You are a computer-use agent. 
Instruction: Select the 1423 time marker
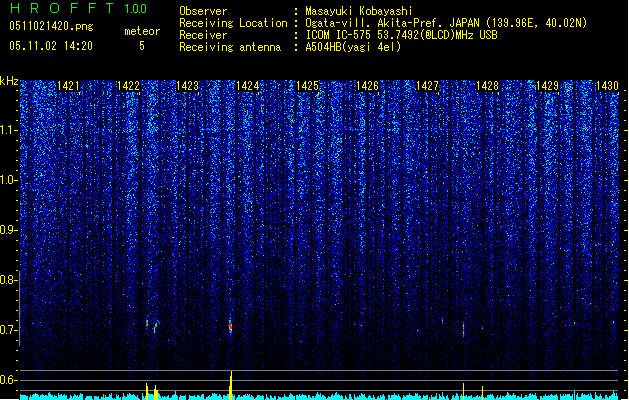coord(188,86)
